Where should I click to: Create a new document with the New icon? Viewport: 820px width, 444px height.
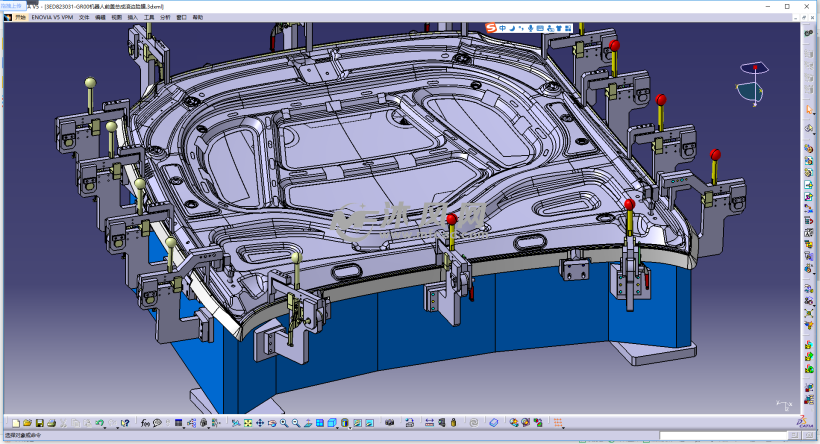[x=16, y=423]
